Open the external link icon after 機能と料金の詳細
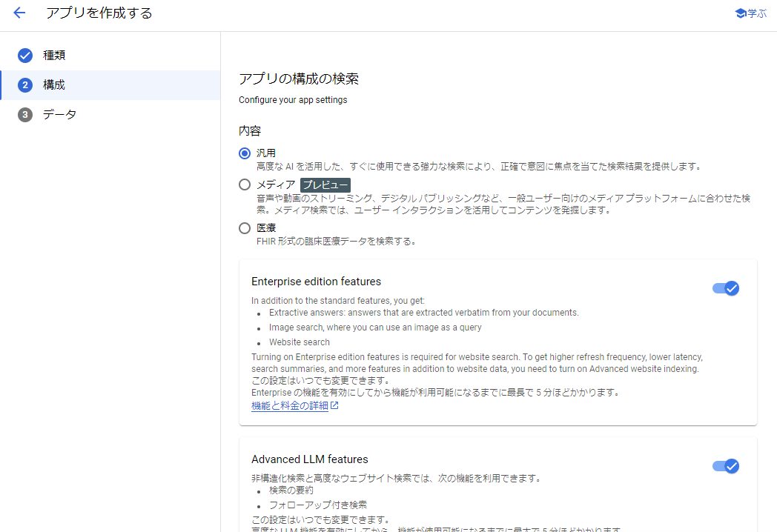This screenshot has width=777, height=532. click(x=334, y=405)
